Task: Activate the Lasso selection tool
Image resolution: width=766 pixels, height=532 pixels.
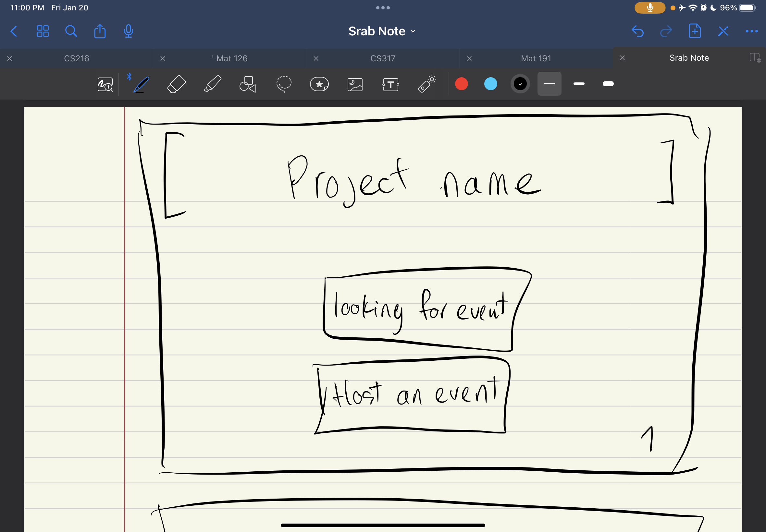Action: tap(284, 84)
